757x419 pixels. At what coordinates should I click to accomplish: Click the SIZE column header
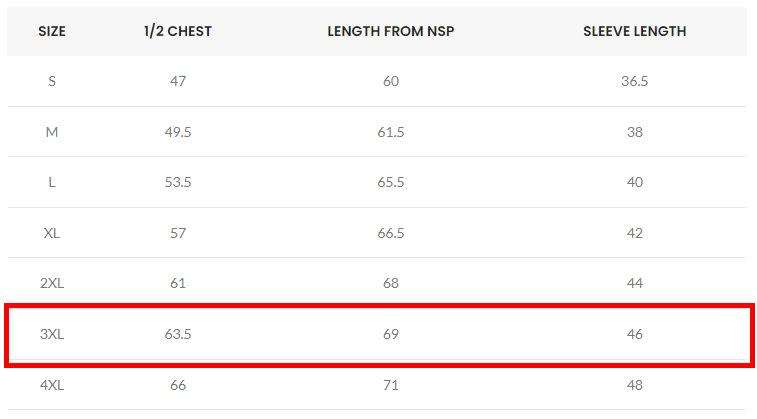click(x=52, y=31)
